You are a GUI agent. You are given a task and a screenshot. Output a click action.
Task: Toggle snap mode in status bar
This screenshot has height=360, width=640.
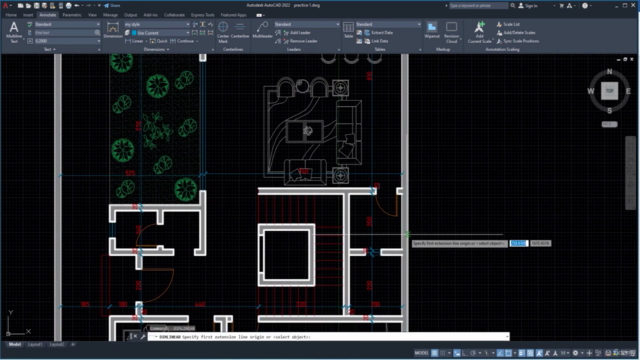tap(443, 353)
